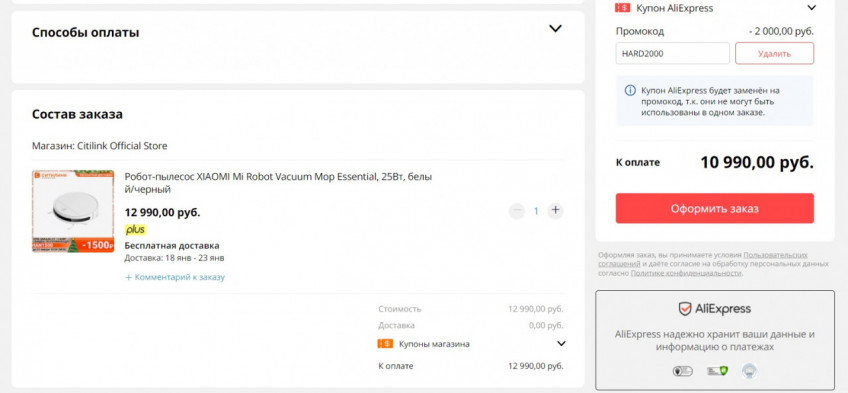Increase the product quantity with the plus button
The height and width of the screenshot is (393, 848).
(555, 210)
